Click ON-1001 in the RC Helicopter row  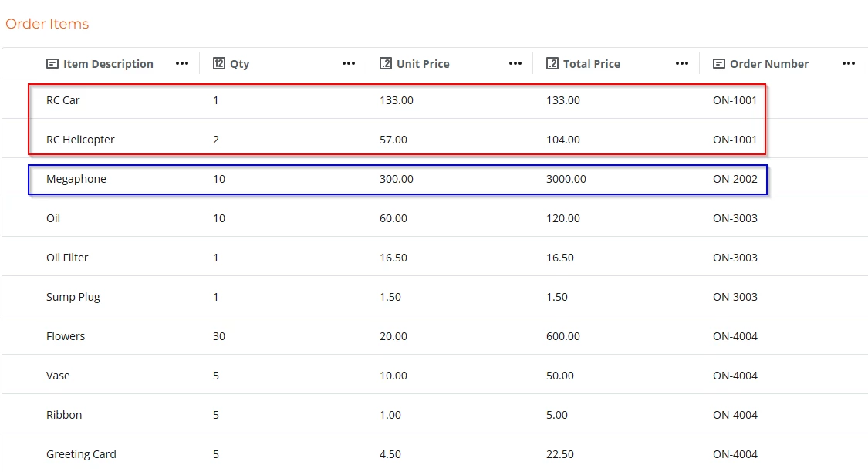[x=735, y=140]
